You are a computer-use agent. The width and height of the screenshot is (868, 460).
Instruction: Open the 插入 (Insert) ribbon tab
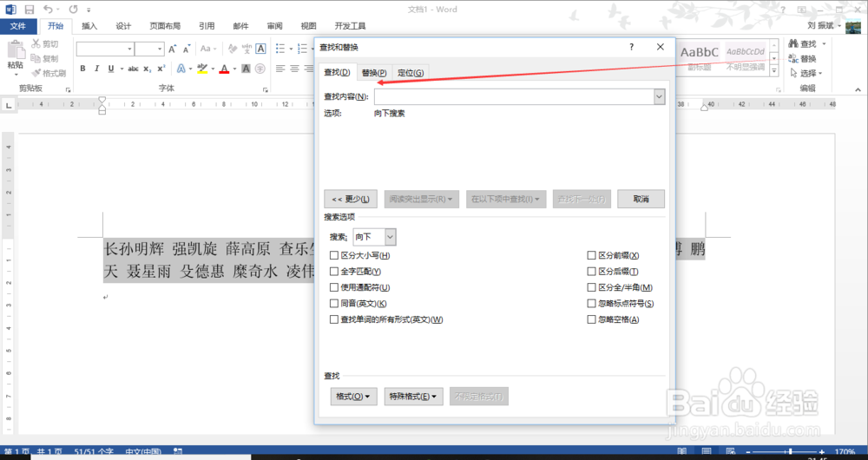89,26
